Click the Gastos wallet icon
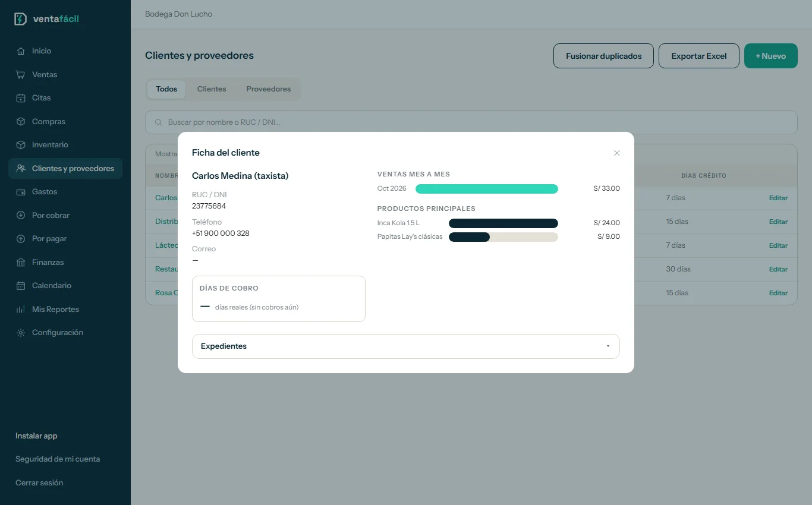This screenshot has width=812, height=505. pos(21,192)
